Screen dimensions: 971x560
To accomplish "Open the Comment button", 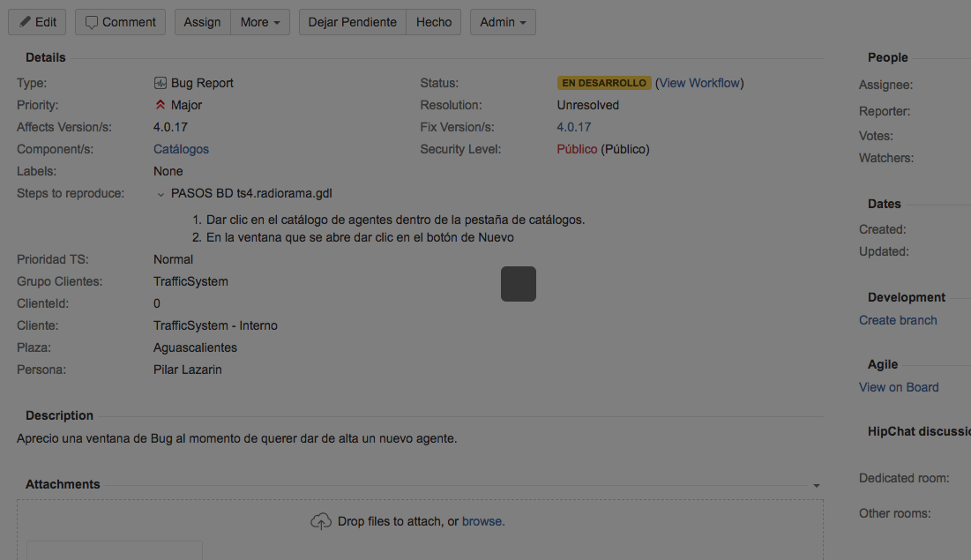I will coord(120,22).
